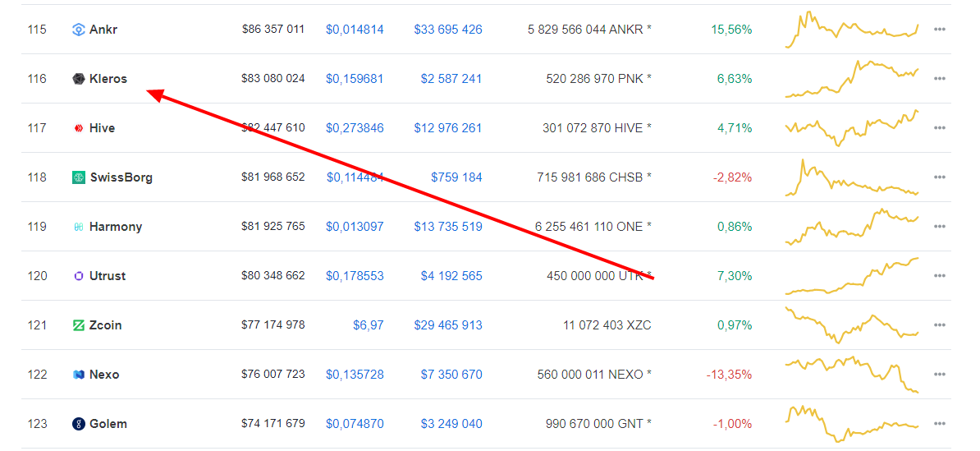Click SwissBorg volume $759 184
The image size is (980, 451).
click(456, 177)
